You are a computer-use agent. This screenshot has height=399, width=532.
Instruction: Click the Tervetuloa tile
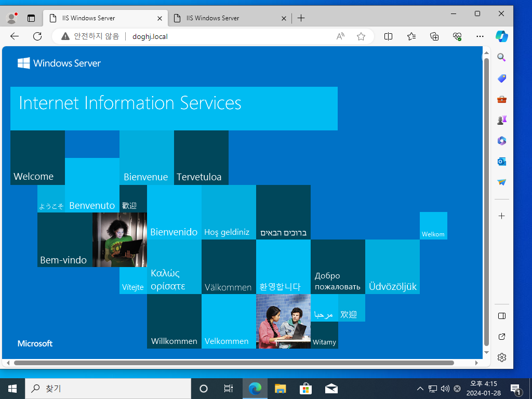click(201, 158)
